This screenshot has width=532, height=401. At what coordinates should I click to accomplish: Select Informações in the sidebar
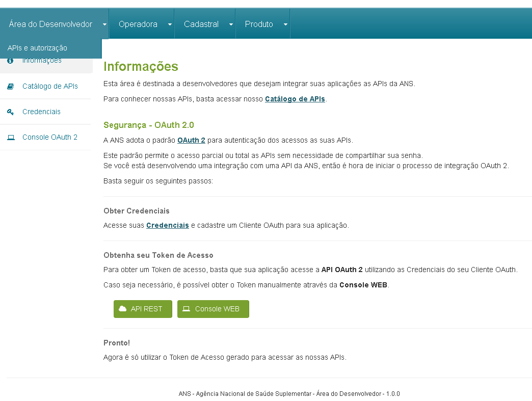[x=42, y=60]
